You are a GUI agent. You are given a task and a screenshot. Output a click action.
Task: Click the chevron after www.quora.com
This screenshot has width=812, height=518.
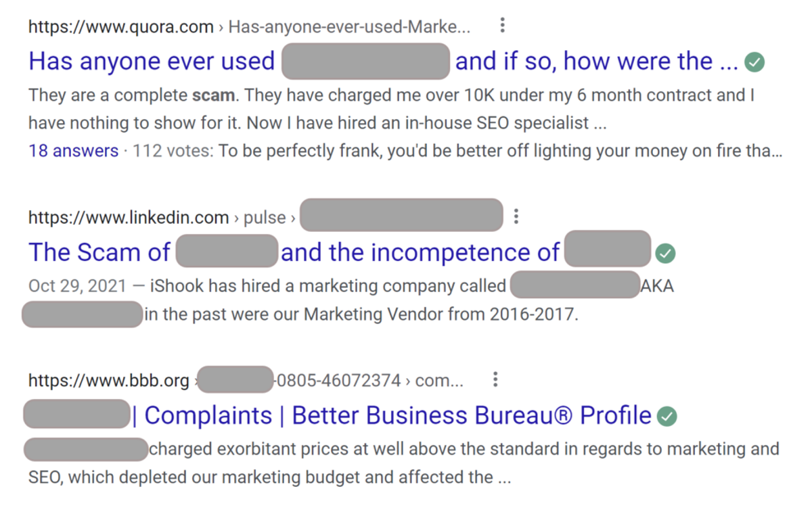219,27
